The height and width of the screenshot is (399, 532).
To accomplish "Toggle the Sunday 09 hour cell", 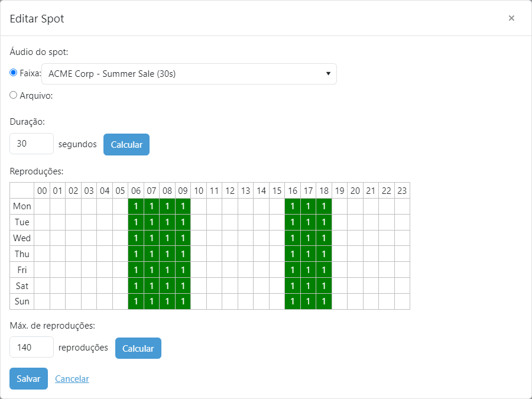I will click(x=183, y=301).
